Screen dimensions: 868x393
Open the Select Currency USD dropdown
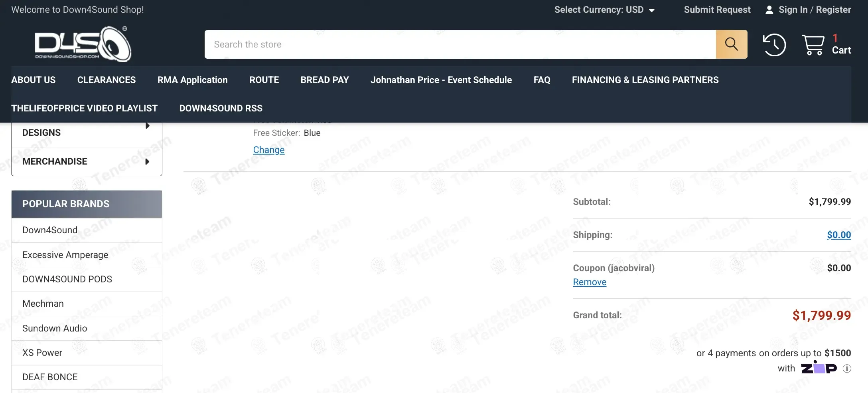(x=604, y=10)
